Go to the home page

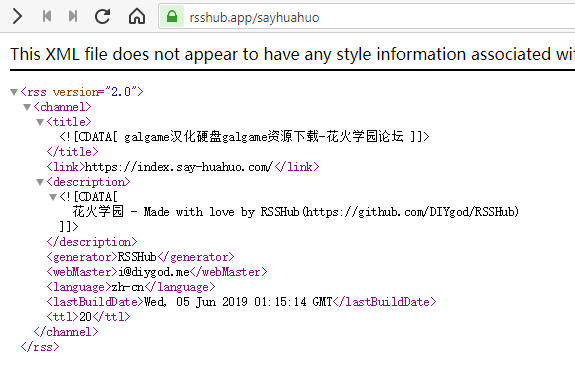point(137,16)
